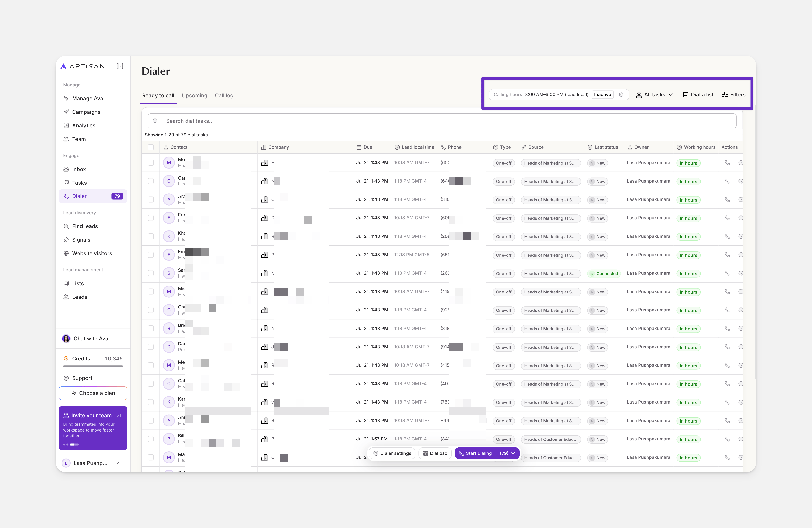812x528 pixels.
Task: Open calling hours settings gear icon
Action: click(621, 95)
